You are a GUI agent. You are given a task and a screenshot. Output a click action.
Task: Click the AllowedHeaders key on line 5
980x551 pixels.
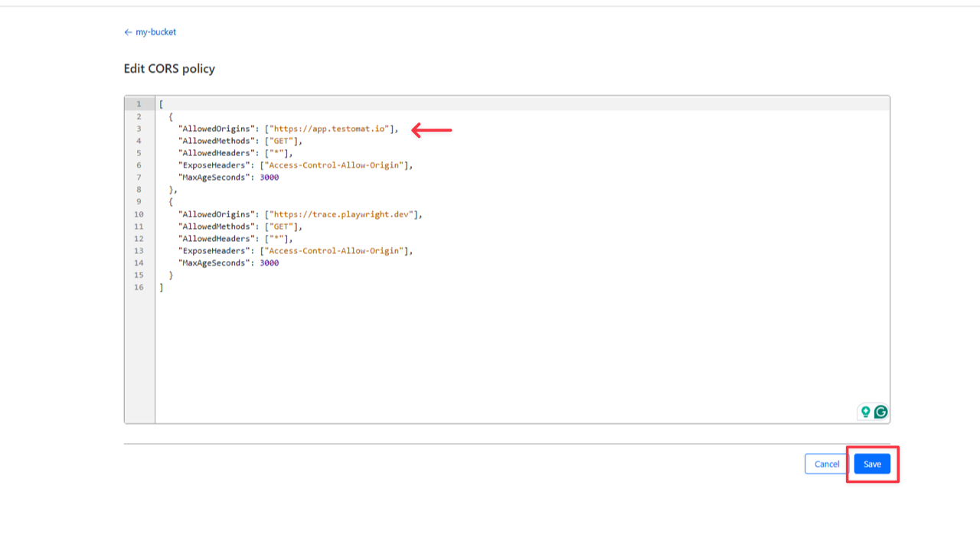point(214,153)
